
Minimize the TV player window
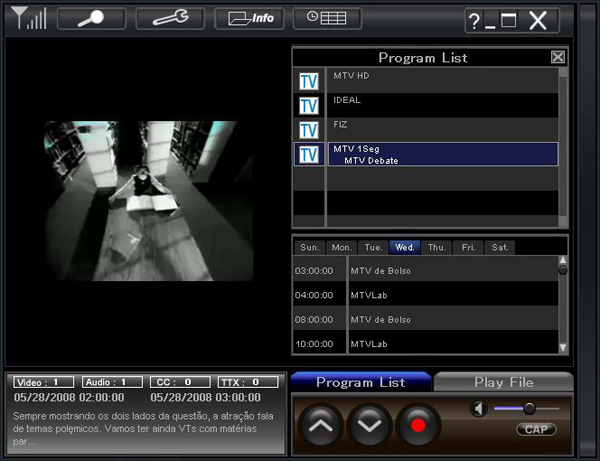pos(490,26)
